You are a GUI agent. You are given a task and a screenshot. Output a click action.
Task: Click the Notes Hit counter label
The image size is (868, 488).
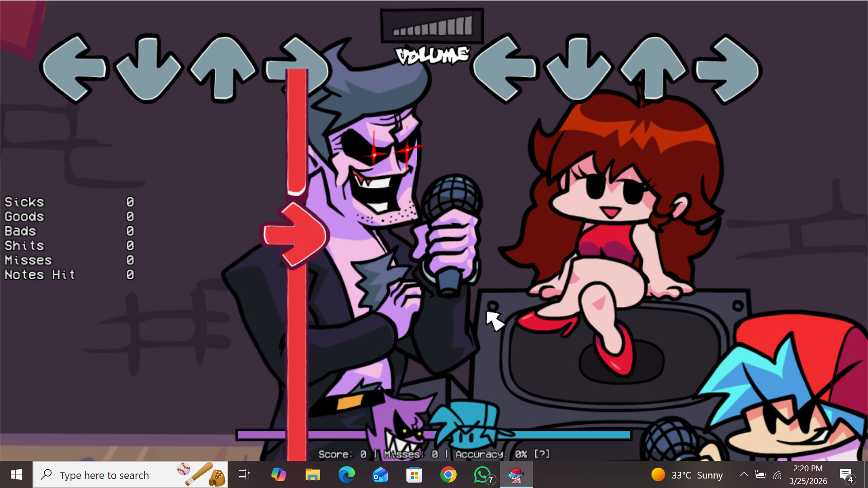pos(40,274)
